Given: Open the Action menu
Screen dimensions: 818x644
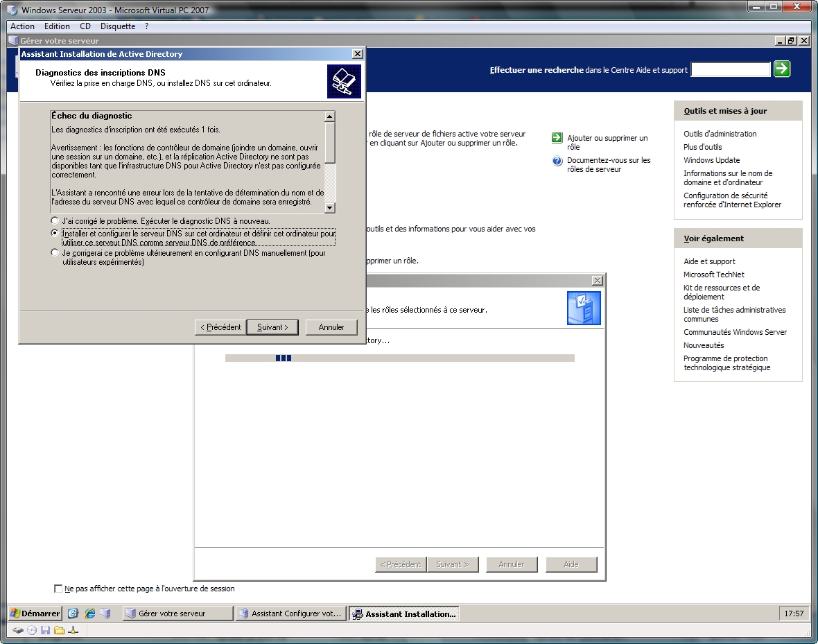Looking at the screenshot, I should coord(22,26).
